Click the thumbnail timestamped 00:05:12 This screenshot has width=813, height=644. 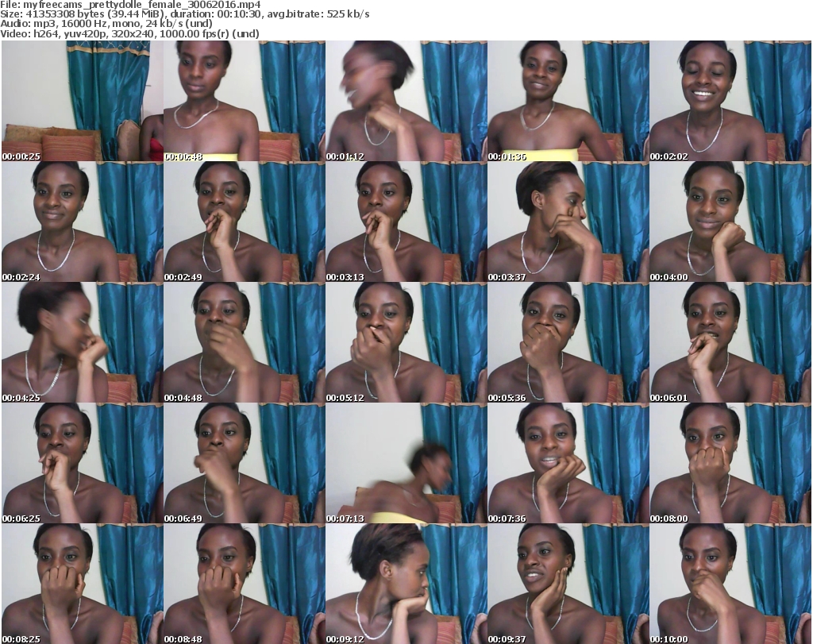pyautogui.click(x=406, y=343)
